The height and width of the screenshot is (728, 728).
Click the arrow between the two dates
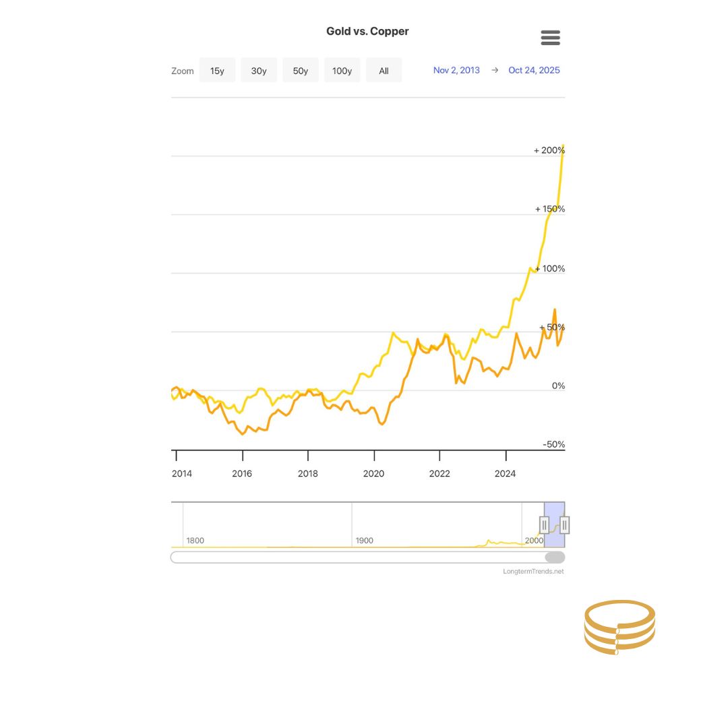coord(494,69)
